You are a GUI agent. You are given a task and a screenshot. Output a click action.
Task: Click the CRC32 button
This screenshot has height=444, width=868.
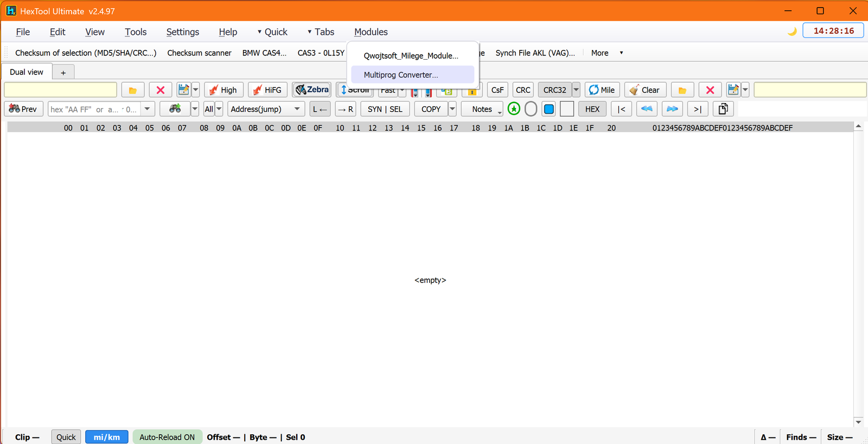[x=555, y=90]
